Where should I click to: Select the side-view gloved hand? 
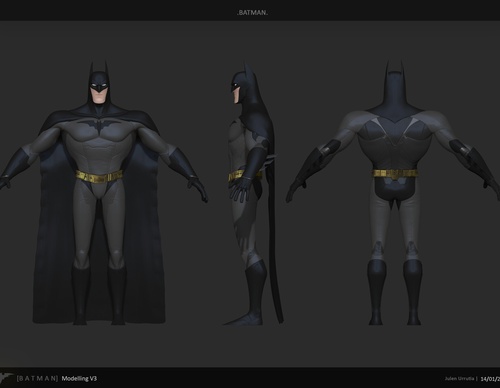pyautogui.click(x=240, y=190)
